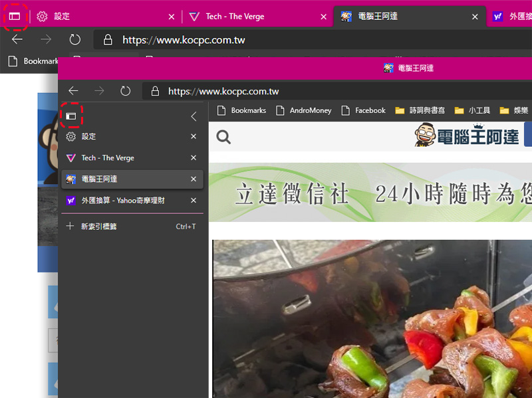Close Tech - The Verge vertical tab

[x=194, y=157]
